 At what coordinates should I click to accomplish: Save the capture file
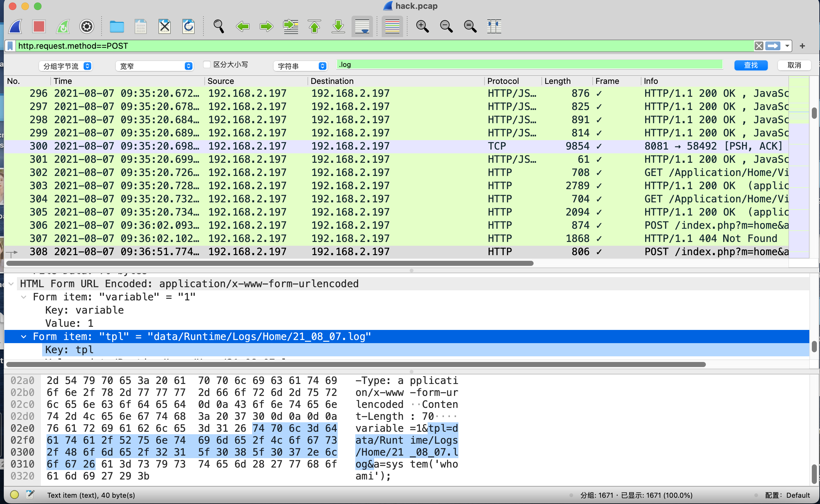pos(141,26)
